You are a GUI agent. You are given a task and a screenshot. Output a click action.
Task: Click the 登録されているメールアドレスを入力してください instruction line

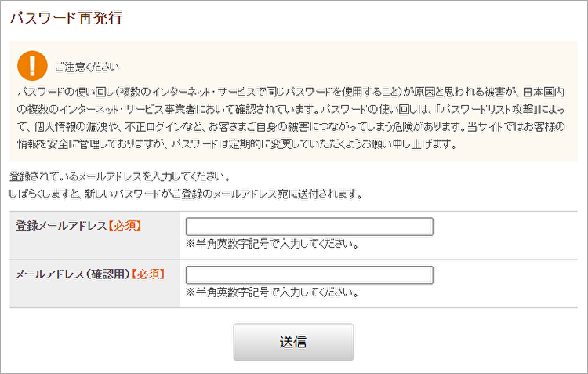(119, 176)
